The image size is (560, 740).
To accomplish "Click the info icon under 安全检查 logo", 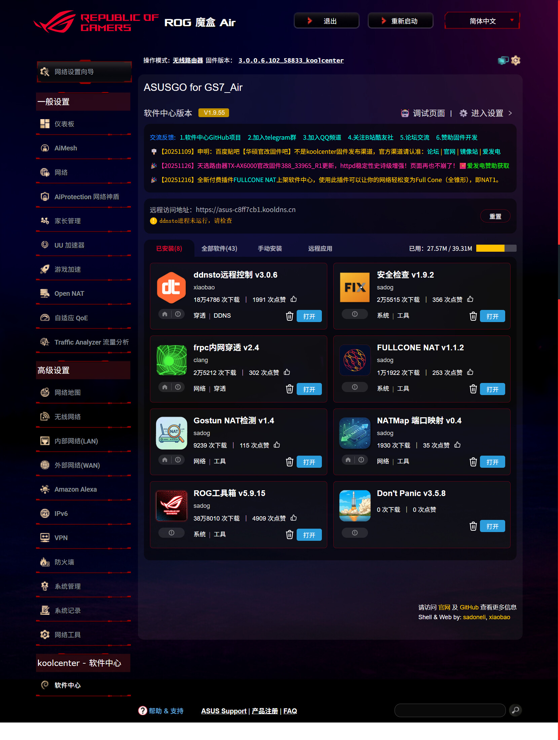I will point(355,314).
